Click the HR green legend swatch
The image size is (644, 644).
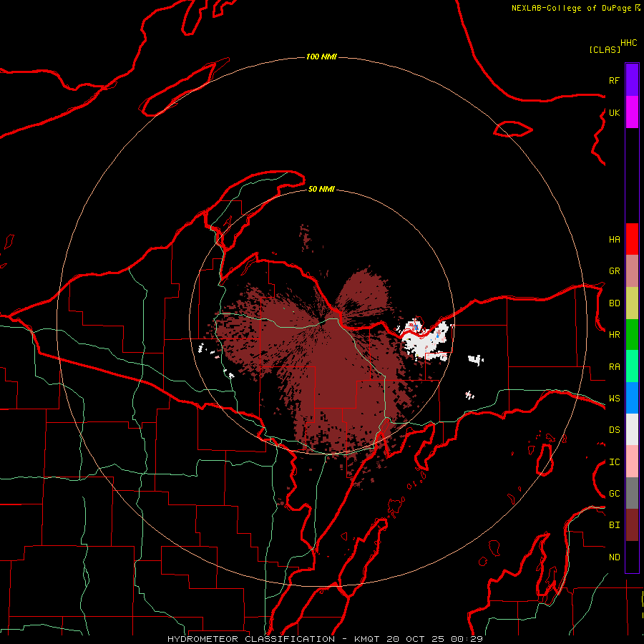(632, 334)
